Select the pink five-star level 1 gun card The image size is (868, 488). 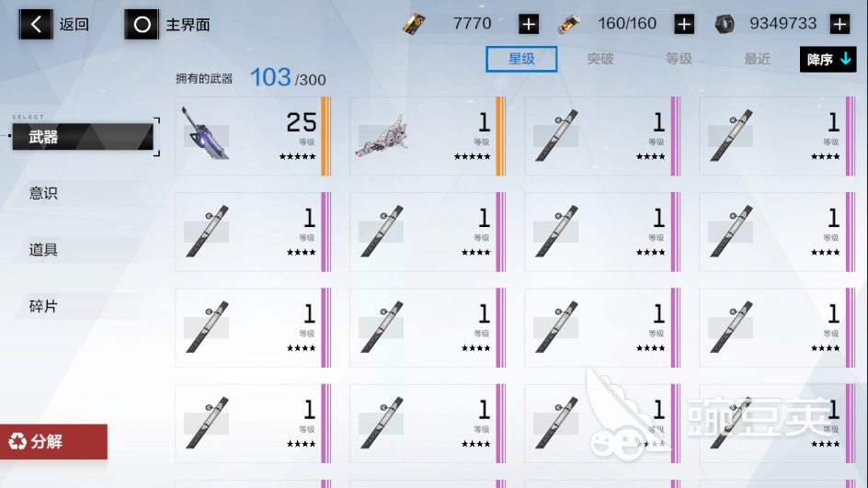tap(428, 136)
